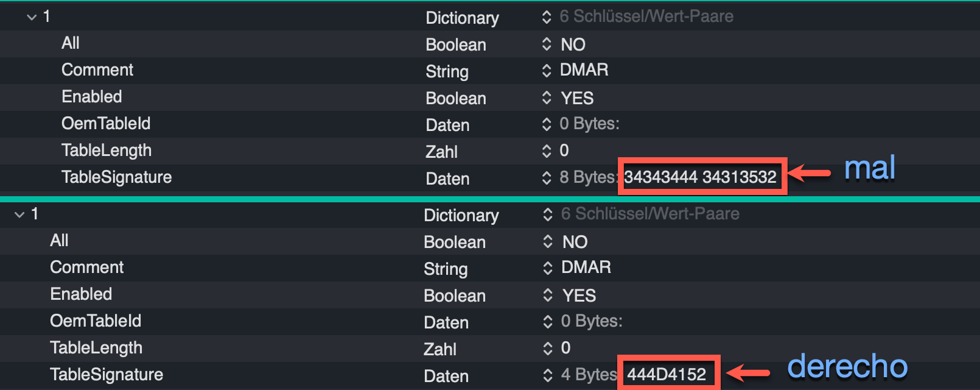The height and width of the screenshot is (390, 980).
Task: Click type stepper of upper OemTableId Daten row
Action: click(547, 124)
